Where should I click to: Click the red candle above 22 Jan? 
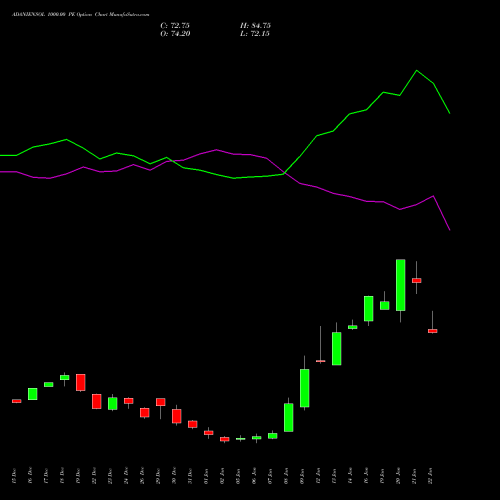coord(433,331)
